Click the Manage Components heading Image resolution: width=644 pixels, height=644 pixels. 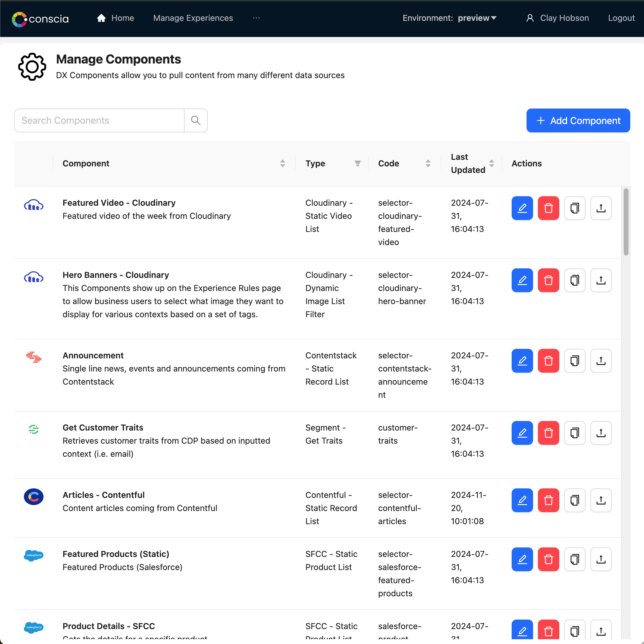click(x=118, y=59)
